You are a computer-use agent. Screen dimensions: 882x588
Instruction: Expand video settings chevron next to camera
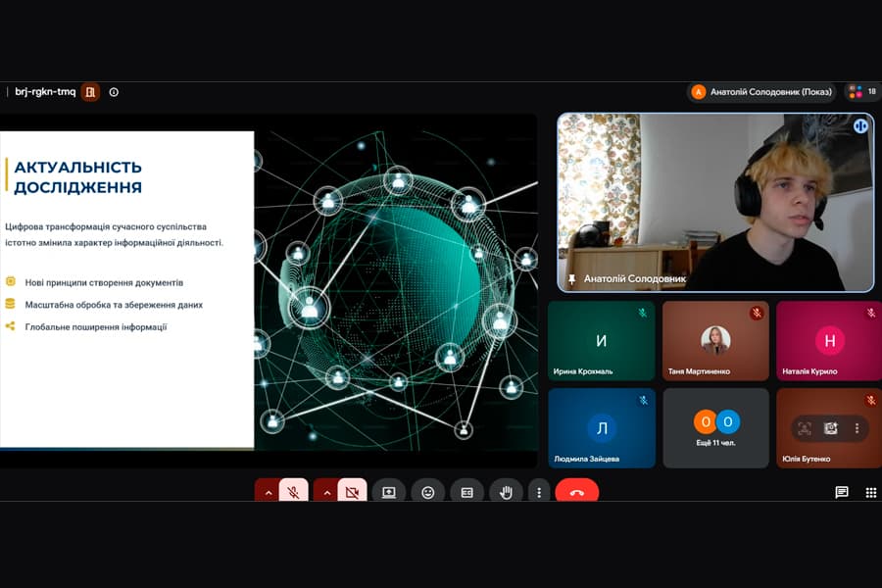[x=326, y=492]
